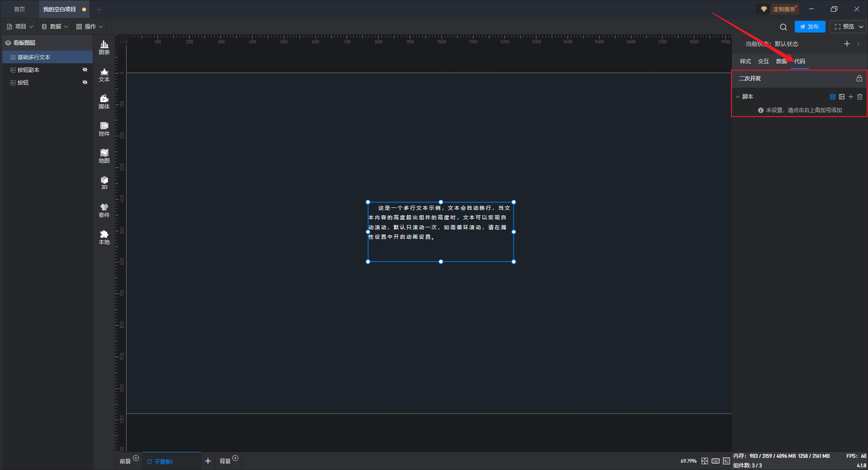The height and width of the screenshot is (470, 868).
Task: Open the 套件 (kit) component category
Action: tap(104, 210)
